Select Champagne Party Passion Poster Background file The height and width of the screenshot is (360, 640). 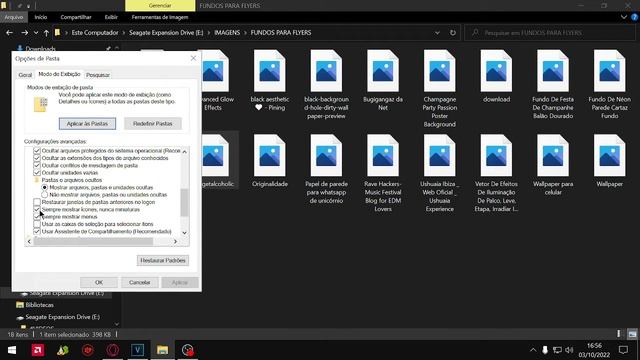click(x=440, y=89)
